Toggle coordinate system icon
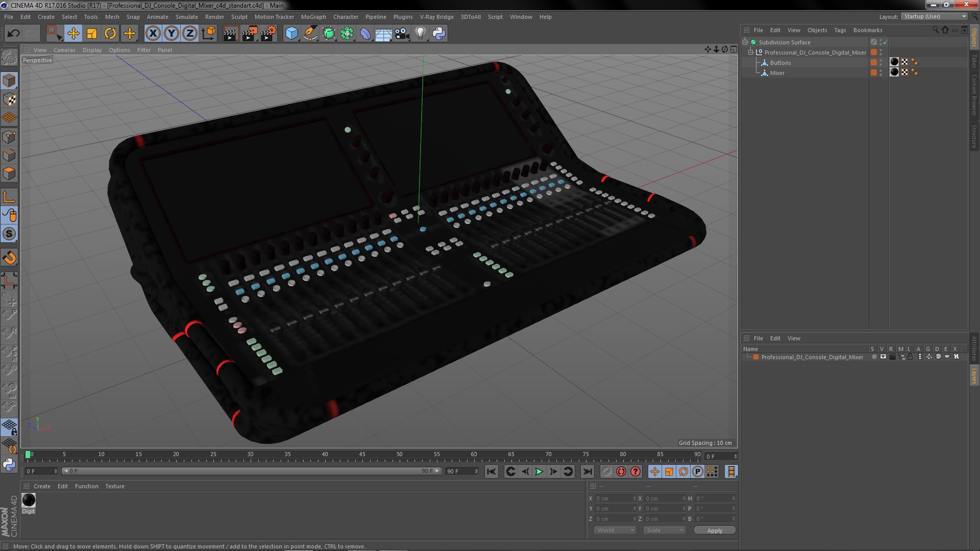 click(x=209, y=34)
